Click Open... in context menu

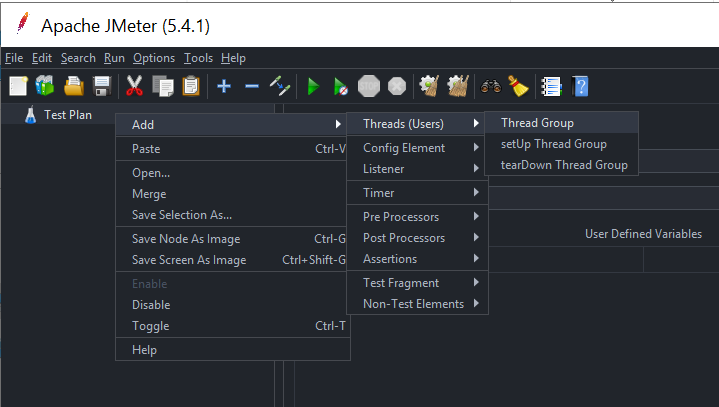232,173
